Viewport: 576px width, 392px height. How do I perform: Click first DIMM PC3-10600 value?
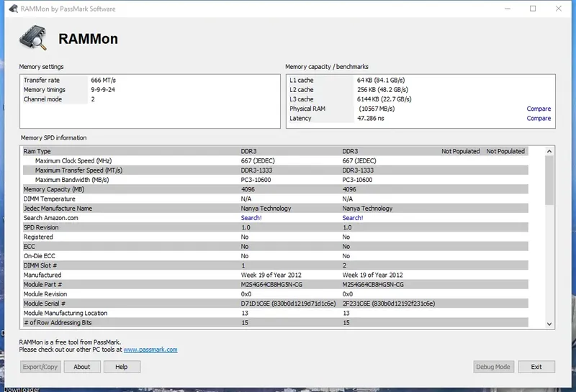pos(256,180)
